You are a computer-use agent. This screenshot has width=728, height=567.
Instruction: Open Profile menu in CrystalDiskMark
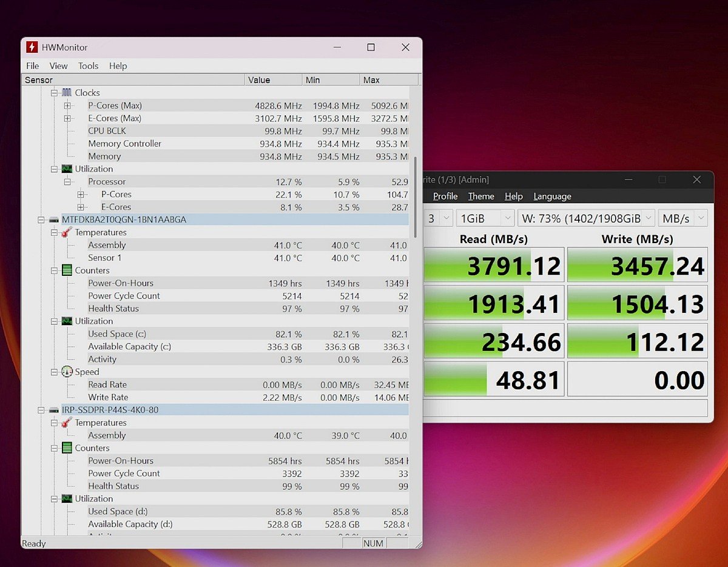click(x=445, y=196)
